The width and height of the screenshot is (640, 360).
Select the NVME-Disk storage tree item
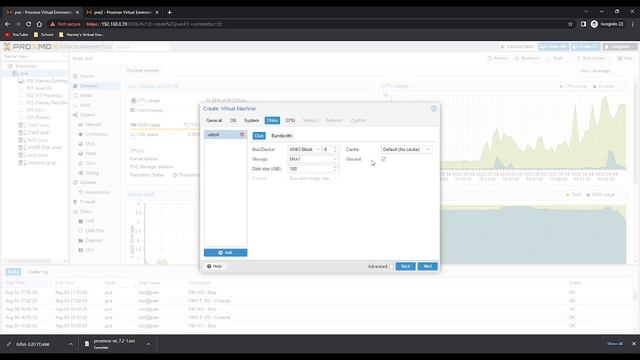point(44,147)
